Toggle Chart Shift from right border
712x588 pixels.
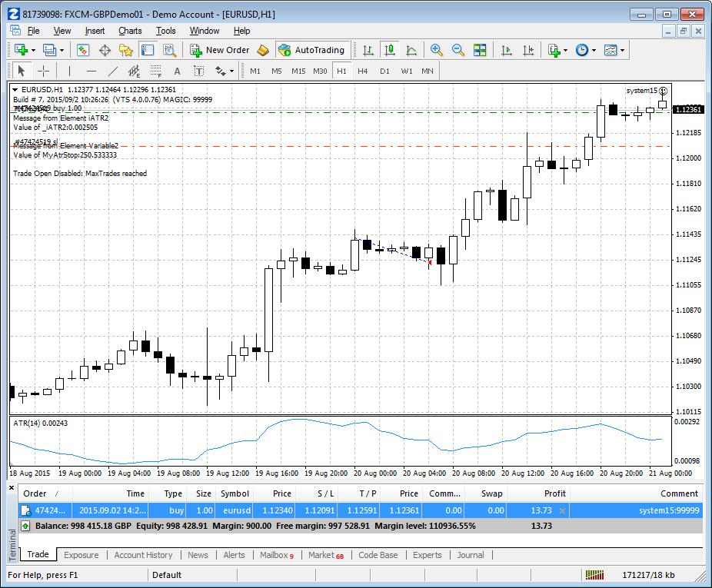[528, 50]
